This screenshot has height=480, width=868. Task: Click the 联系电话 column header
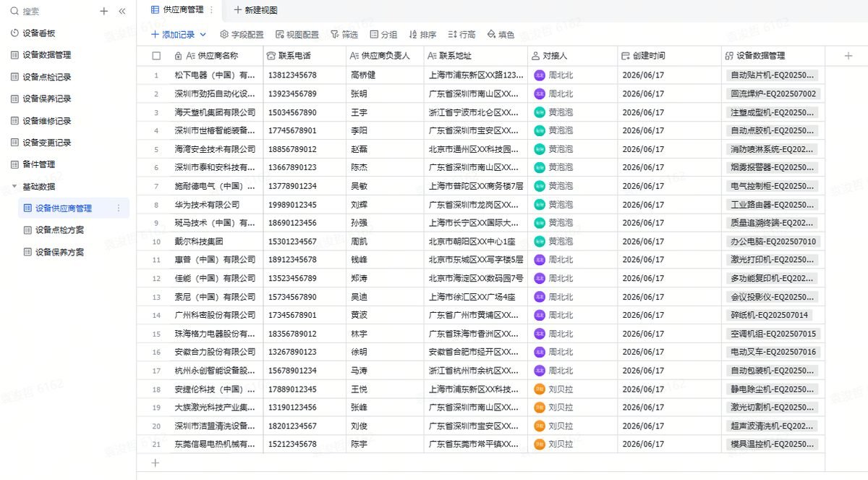point(305,56)
